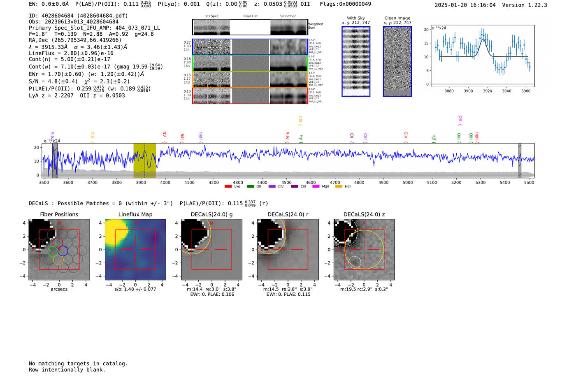Click the Flags:0x00000049 text
The width and height of the screenshot is (576, 392).
(346, 4)
